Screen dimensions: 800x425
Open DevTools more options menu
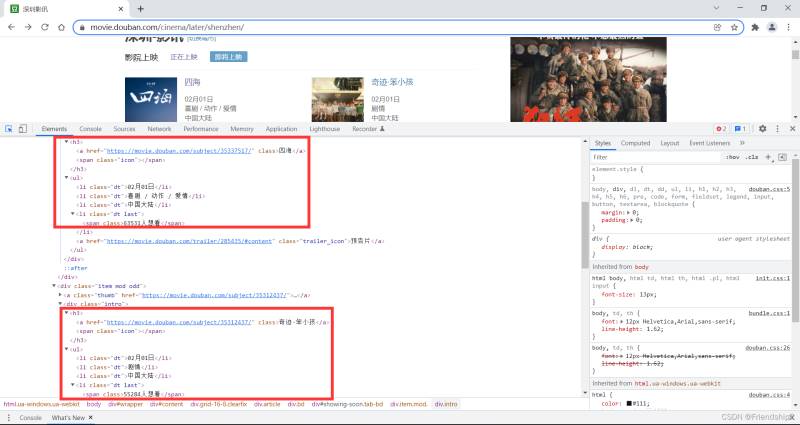click(778, 129)
